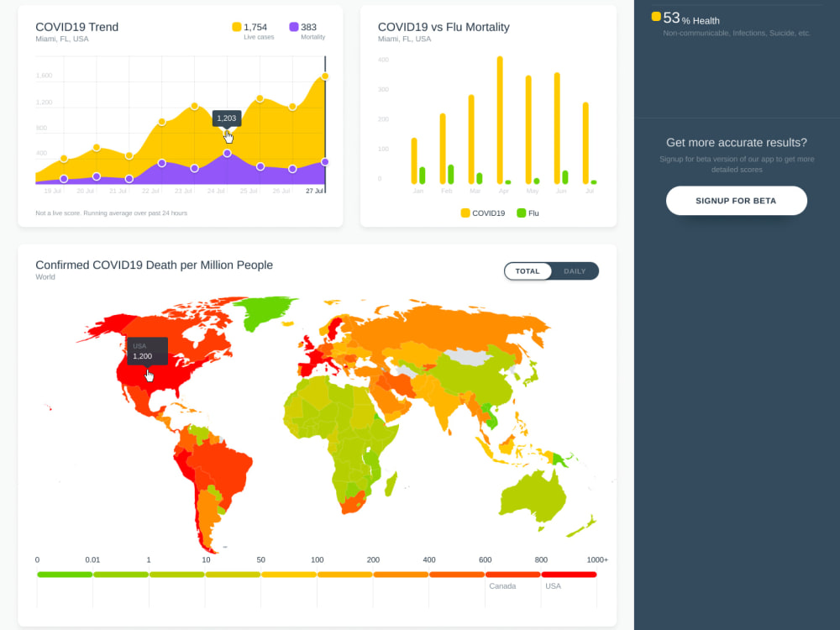Screen dimensions: 840x630
Task: Click the 19 Jul mortality data point
Action: pos(64,179)
